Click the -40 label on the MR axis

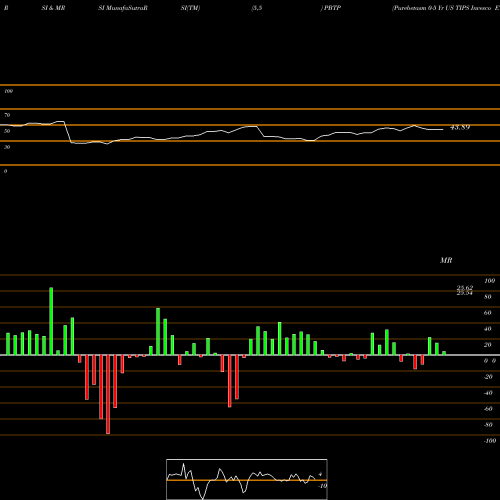[x=488, y=393]
